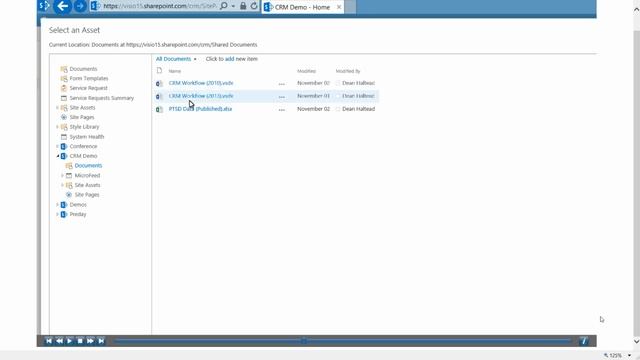The width and height of the screenshot is (640, 360).
Task: Click the System Health list icon
Action: [x=64, y=137]
